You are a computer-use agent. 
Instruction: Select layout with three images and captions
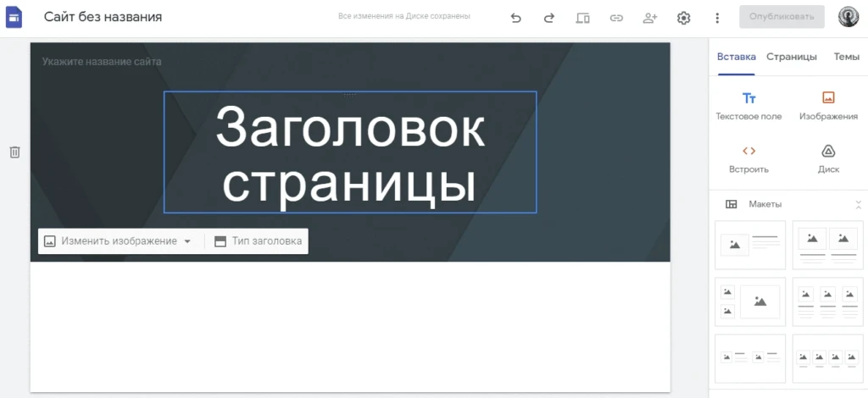[828, 301]
